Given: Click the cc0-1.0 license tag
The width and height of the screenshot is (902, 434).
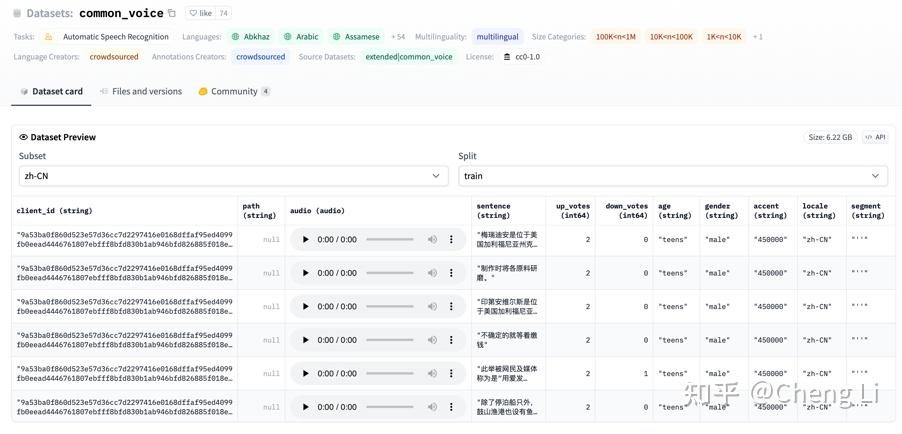Looking at the screenshot, I should pos(522,57).
